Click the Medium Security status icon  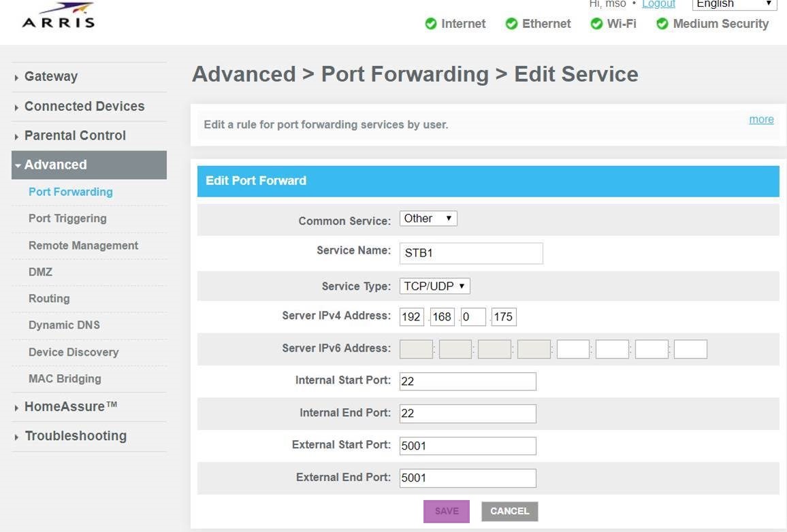[662, 24]
